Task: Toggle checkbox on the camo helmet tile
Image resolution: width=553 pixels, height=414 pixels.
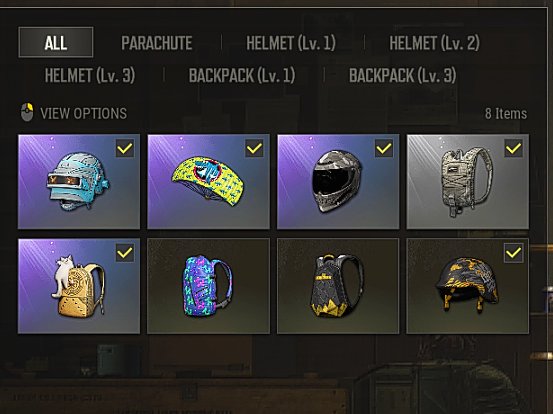Action: click(514, 252)
